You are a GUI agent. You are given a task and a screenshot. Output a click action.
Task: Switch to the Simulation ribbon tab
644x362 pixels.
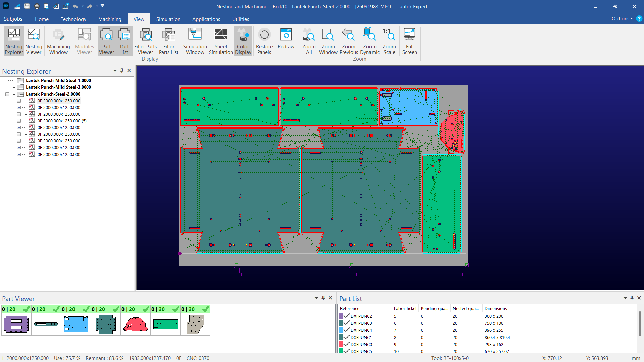coord(168,19)
